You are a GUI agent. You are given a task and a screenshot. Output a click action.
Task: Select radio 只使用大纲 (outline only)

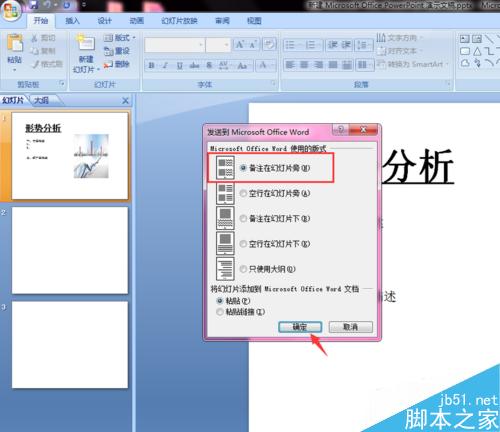243,269
